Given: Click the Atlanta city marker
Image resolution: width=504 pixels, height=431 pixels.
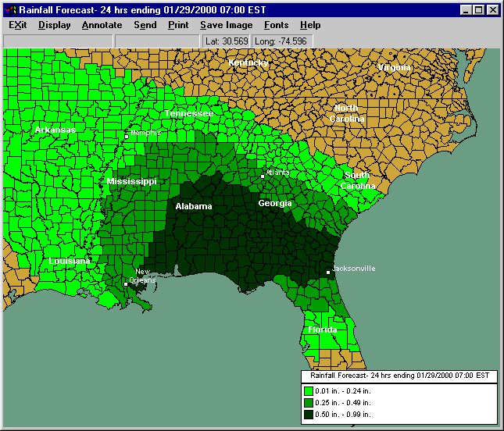Looking at the screenshot, I should [x=263, y=176].
